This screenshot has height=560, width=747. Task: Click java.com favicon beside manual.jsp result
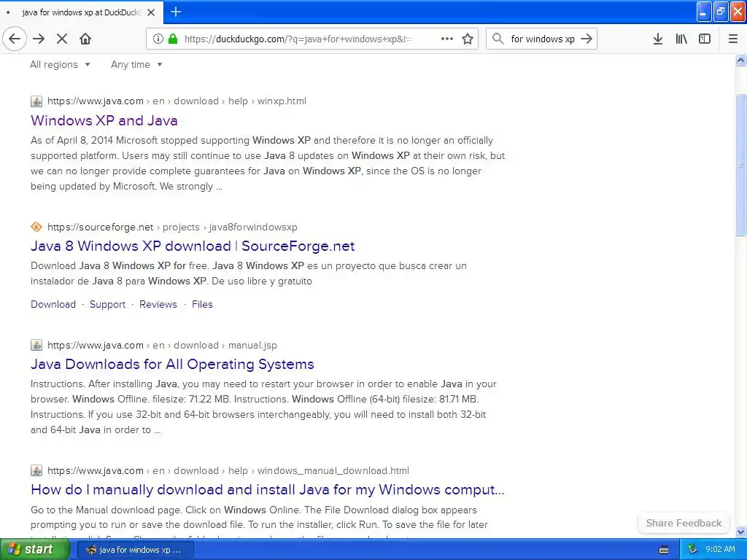pos(36,345)
